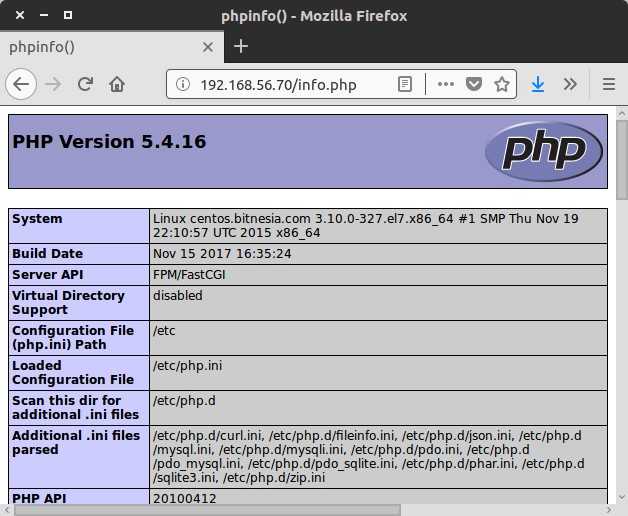Click the 'Virtual Directory Support' label
The width and height of the screenshot is (628, 516).
[68, 303]
